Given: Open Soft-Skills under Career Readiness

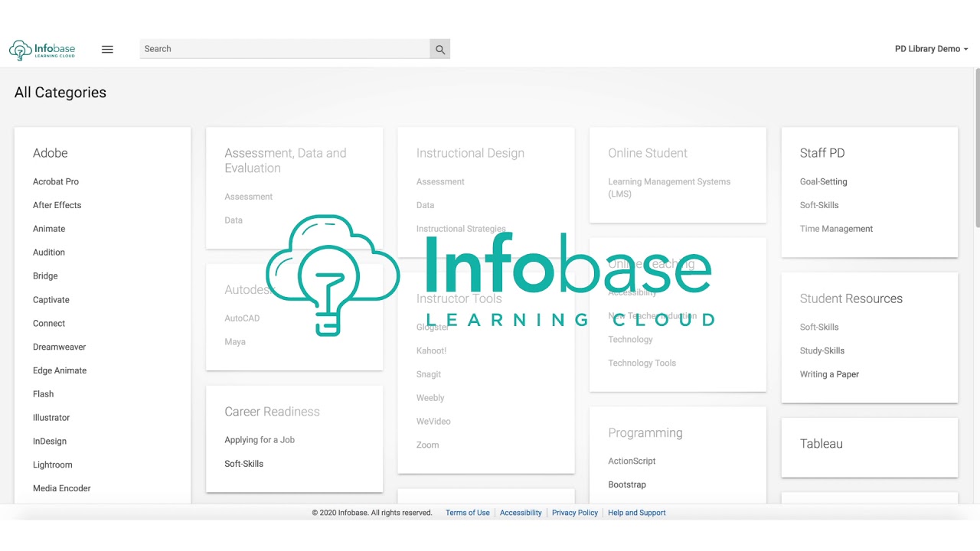Looking at the screenshot, I should 244,464.
